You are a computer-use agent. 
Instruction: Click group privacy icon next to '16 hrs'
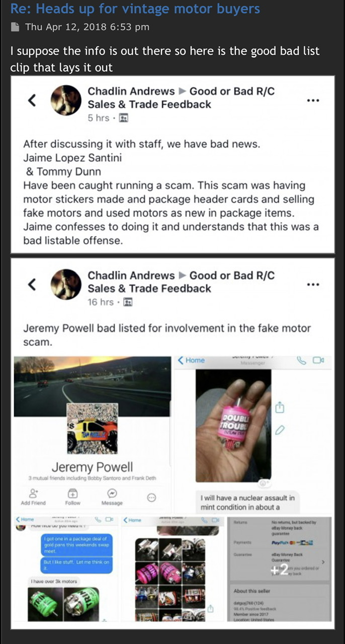click(128, 302)
